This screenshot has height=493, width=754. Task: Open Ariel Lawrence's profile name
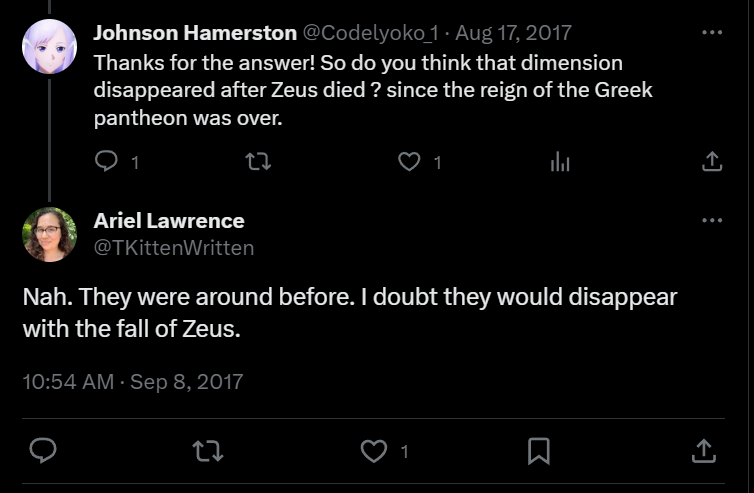click(169, 220)
